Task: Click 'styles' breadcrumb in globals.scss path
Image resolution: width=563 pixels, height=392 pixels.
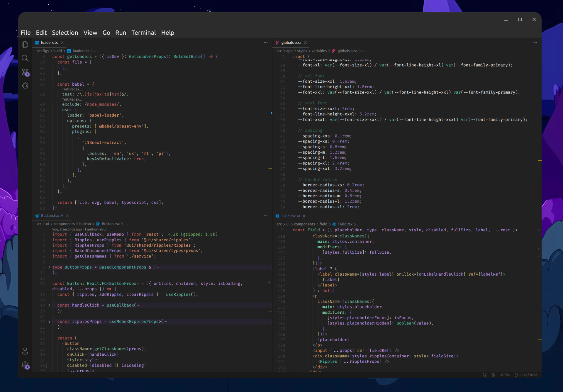Action: (302, 51)
